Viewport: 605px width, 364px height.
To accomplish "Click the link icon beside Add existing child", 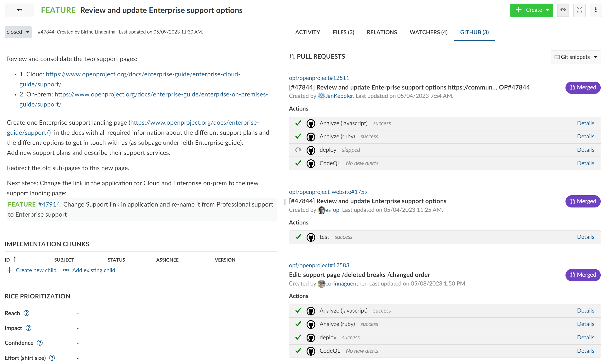I will (66, 270).
